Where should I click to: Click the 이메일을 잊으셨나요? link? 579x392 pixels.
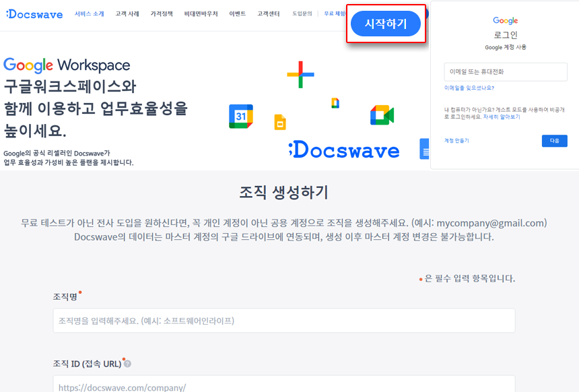[x=469, y=88]
